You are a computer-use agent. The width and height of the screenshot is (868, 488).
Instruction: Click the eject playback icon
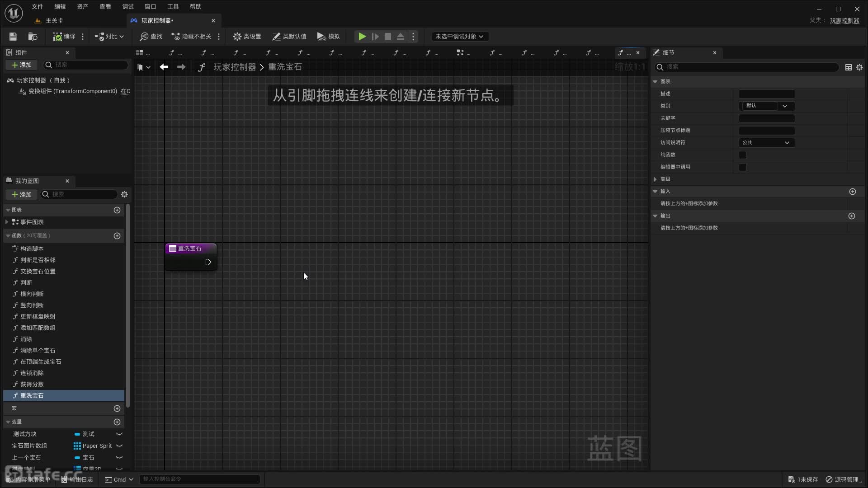click(401, 37)
